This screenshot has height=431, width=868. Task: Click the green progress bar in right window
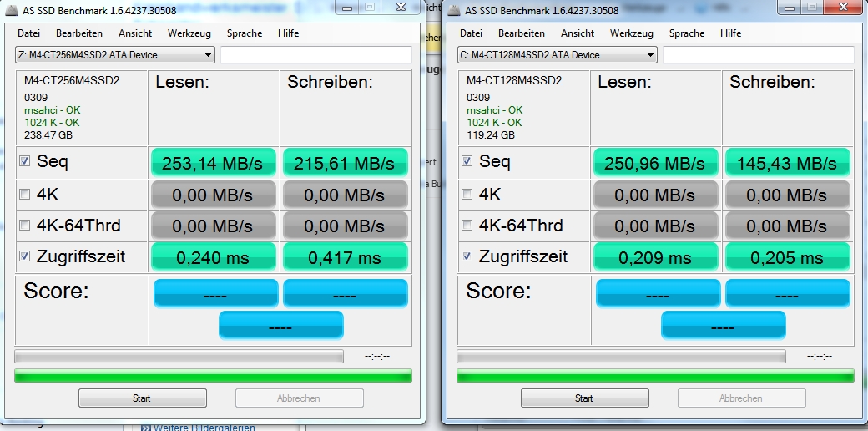(655, 376)
